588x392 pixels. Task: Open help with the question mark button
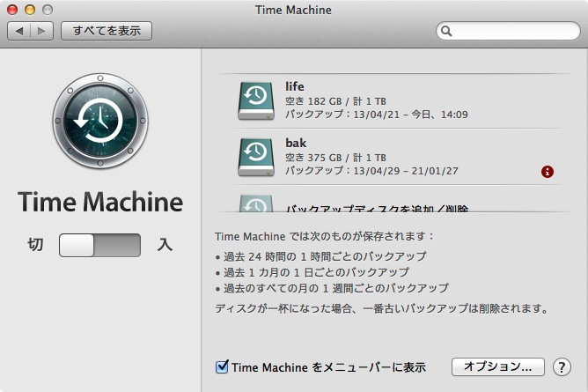click(x=562, y=366)
